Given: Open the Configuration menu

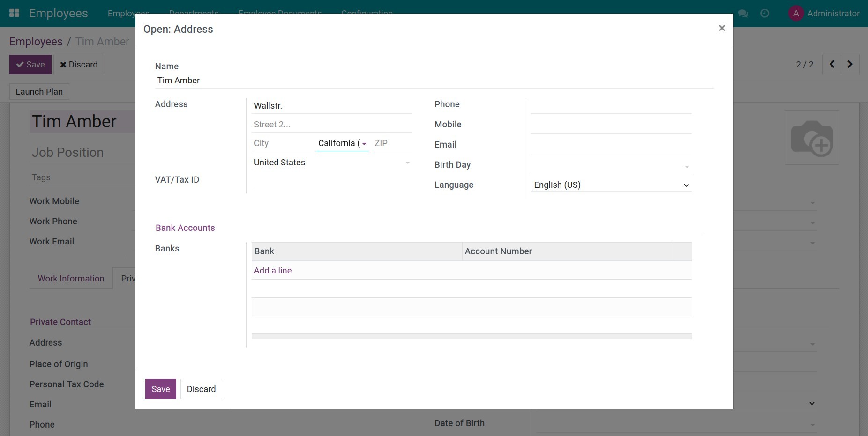Looking at the screenshot, I should click(x=367, y=13).
